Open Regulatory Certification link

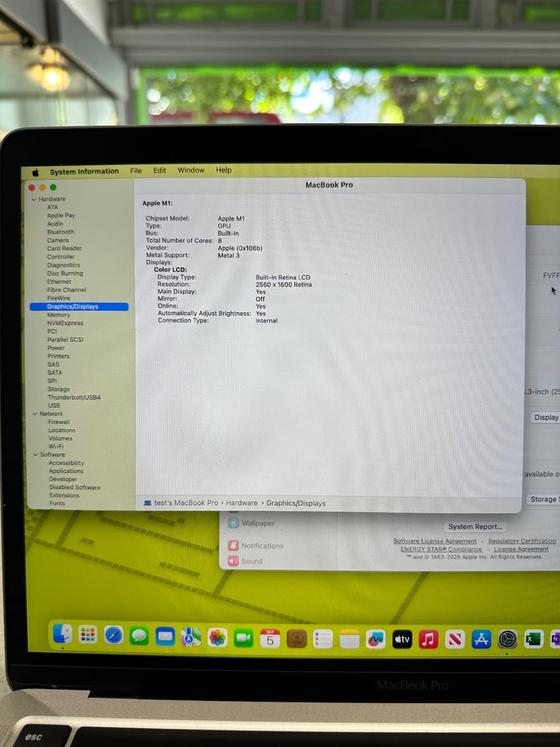pos(522,541)
